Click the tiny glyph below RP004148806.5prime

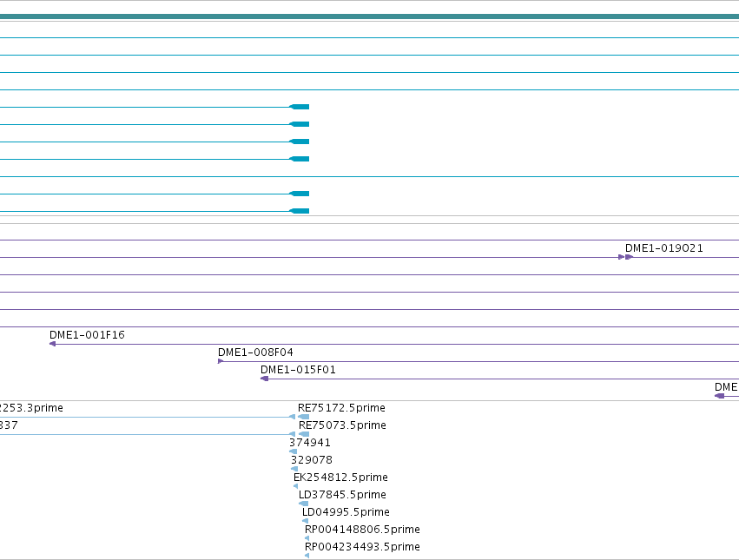pos(307,538)
